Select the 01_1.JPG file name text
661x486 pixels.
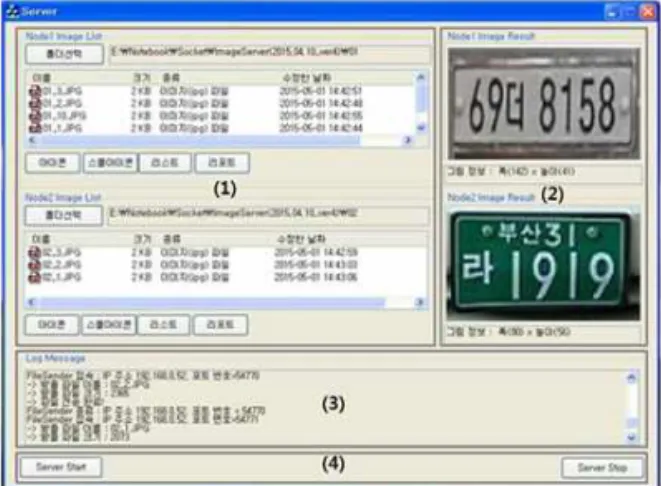[x=62, y=128]
